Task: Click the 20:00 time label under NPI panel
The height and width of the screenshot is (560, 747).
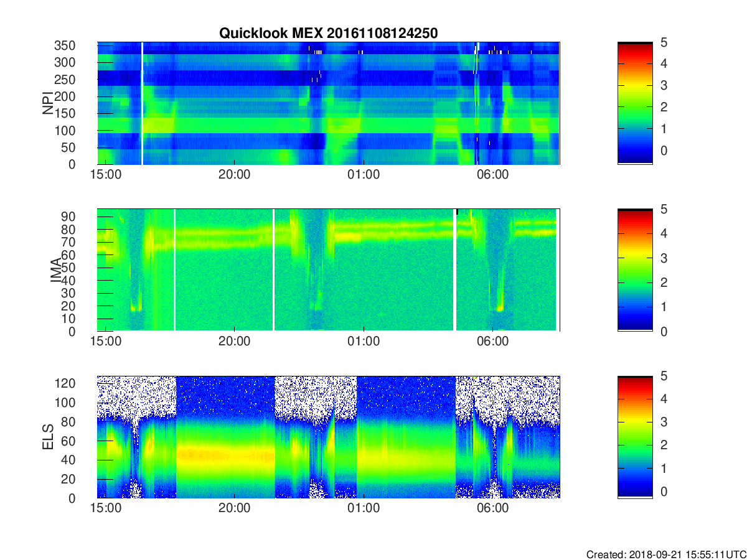Action: click(x=235, y=175)
